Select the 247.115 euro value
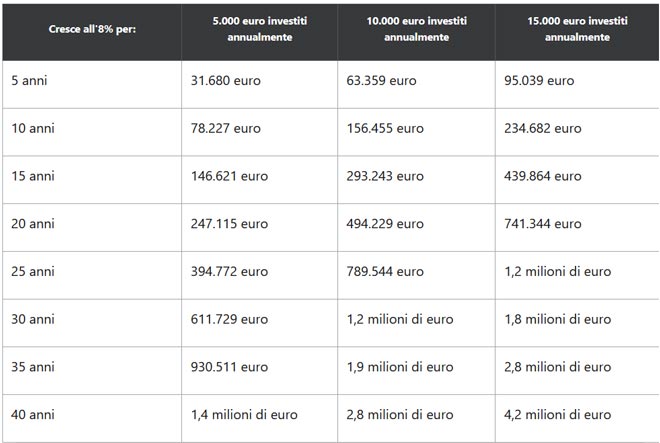Viewport: 660px width, 443px height. pos(229,224)
